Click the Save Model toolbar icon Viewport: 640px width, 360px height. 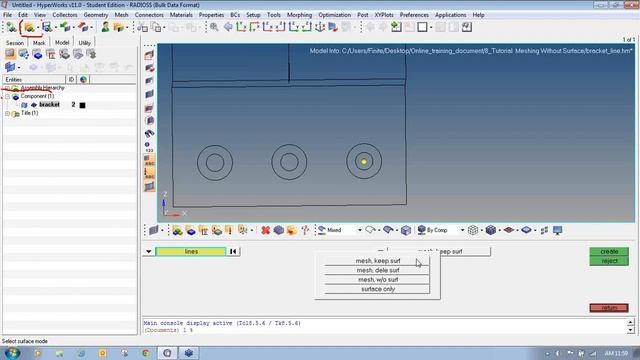[x=47, y=27]
